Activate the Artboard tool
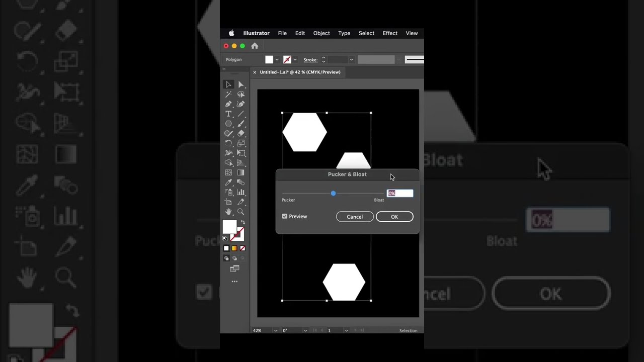The image size is (644, 362). [x=228, y=202]
